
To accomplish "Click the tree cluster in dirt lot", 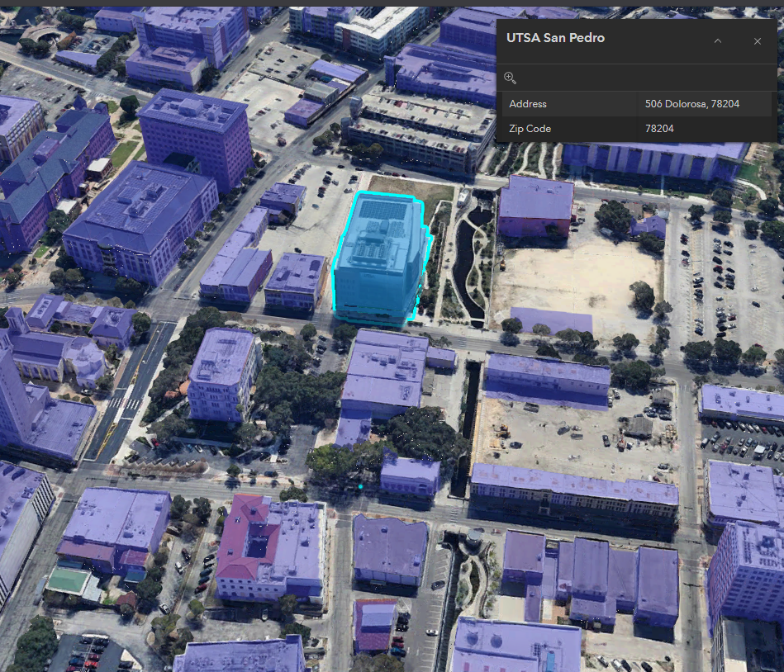I will pos(643,296).
